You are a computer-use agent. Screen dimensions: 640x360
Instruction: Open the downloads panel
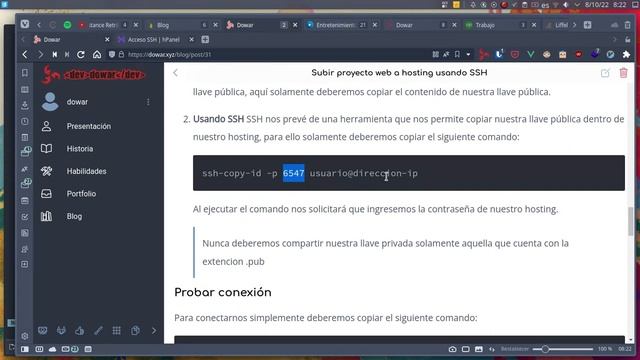[x=25, y=105]
